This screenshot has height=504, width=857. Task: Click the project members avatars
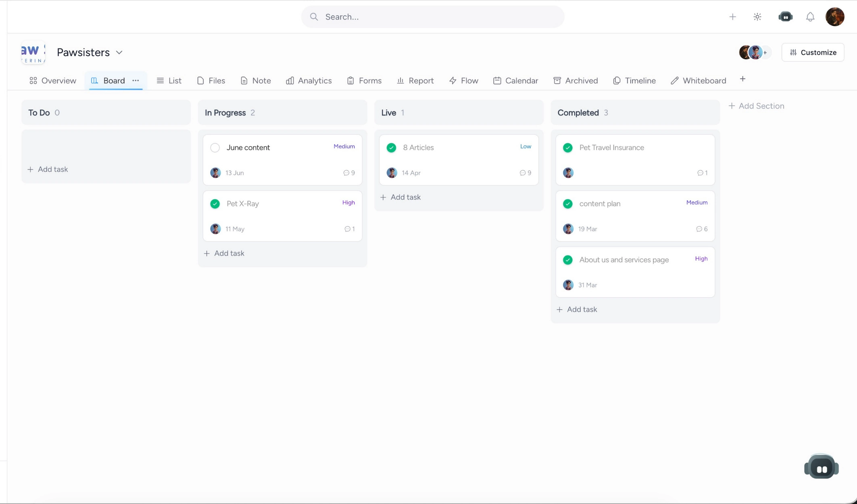pos(755,52)
